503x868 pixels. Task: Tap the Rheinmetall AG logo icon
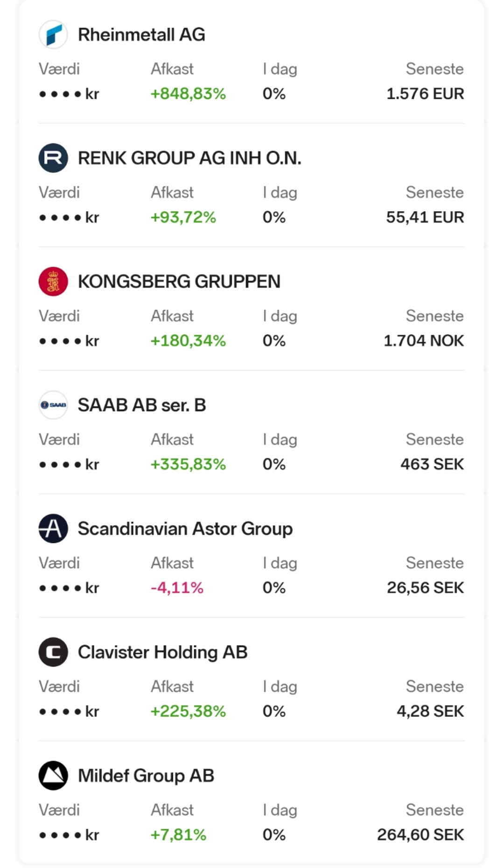[x=53, y=34]
